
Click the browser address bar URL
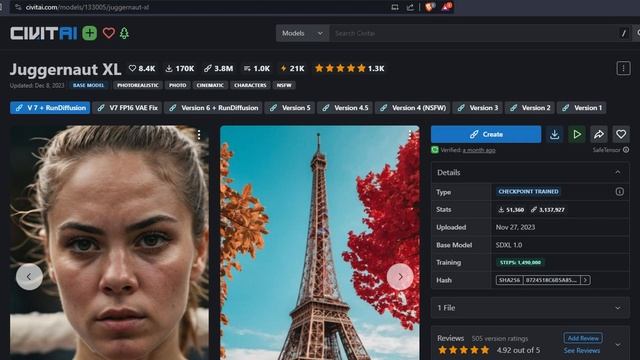click(x=87, y=7)
